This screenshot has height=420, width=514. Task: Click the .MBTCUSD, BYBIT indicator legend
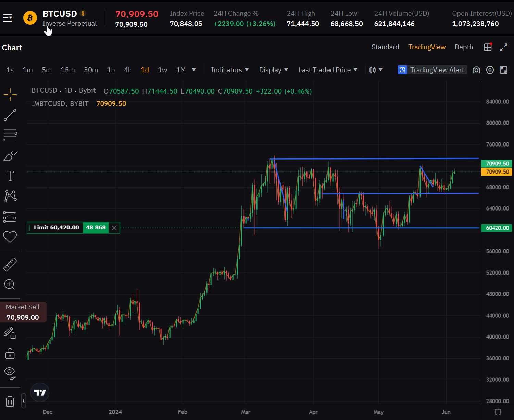point(60,104)
